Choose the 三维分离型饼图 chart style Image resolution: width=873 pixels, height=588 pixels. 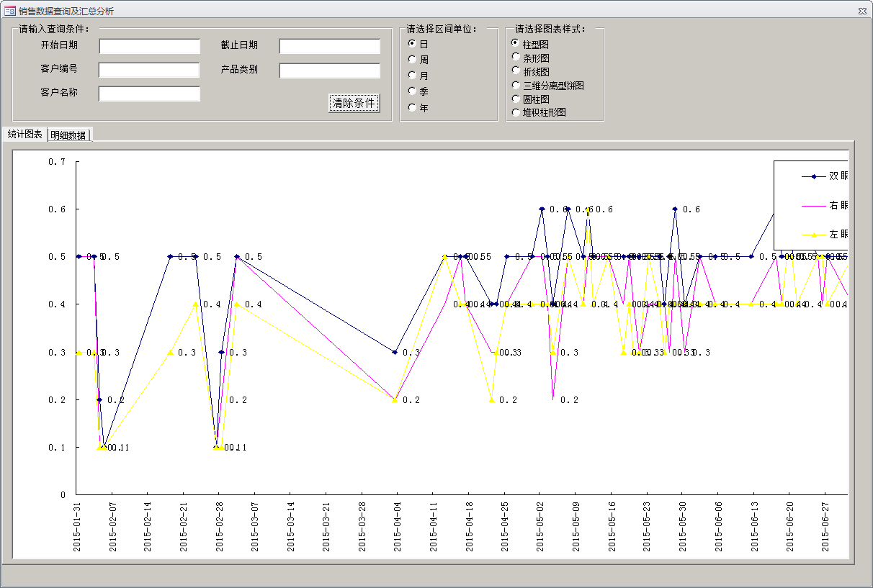coord(516,85)
